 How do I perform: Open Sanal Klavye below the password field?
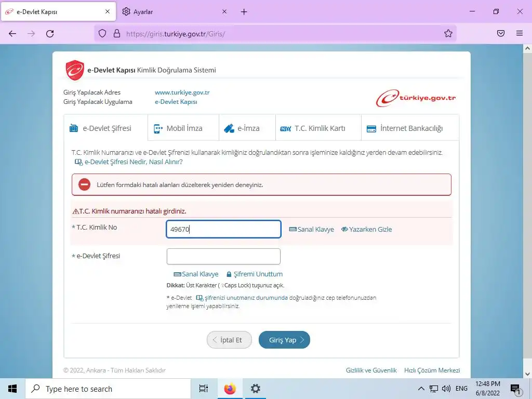click(x=196, y=274)
